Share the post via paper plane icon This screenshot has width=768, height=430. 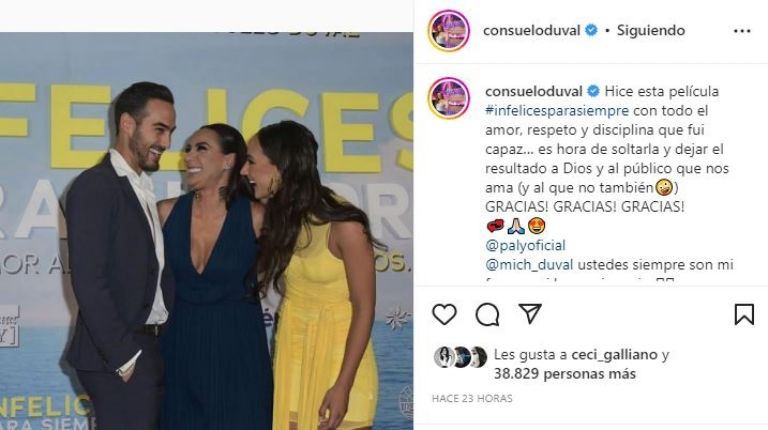tap(530, 313)
